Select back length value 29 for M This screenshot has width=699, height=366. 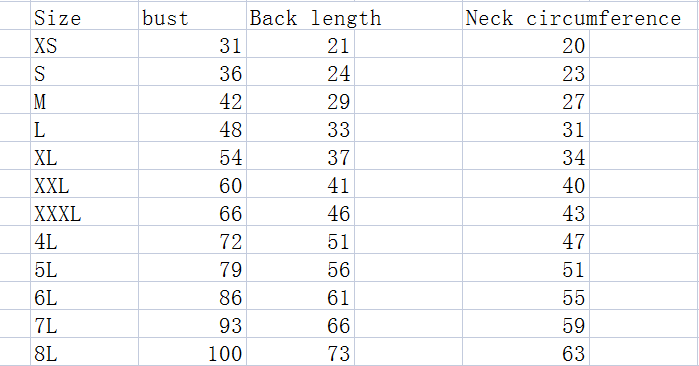click(300, 100)
